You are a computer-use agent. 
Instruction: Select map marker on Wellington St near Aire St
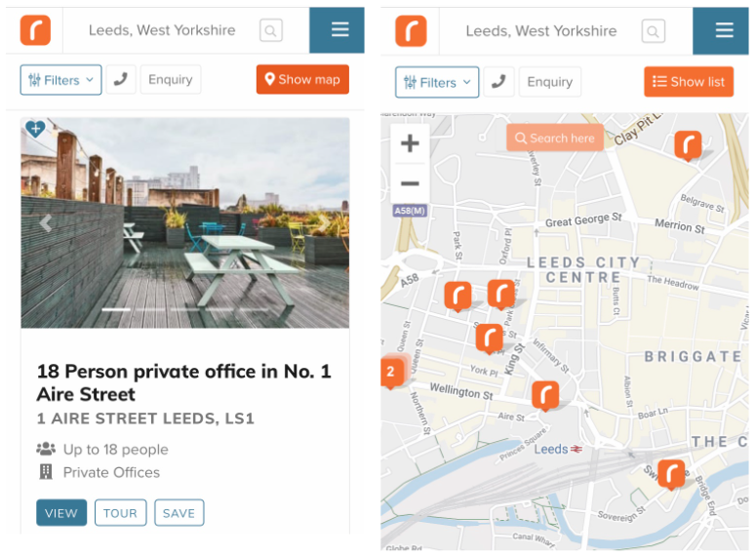click(x=545, y=395)
